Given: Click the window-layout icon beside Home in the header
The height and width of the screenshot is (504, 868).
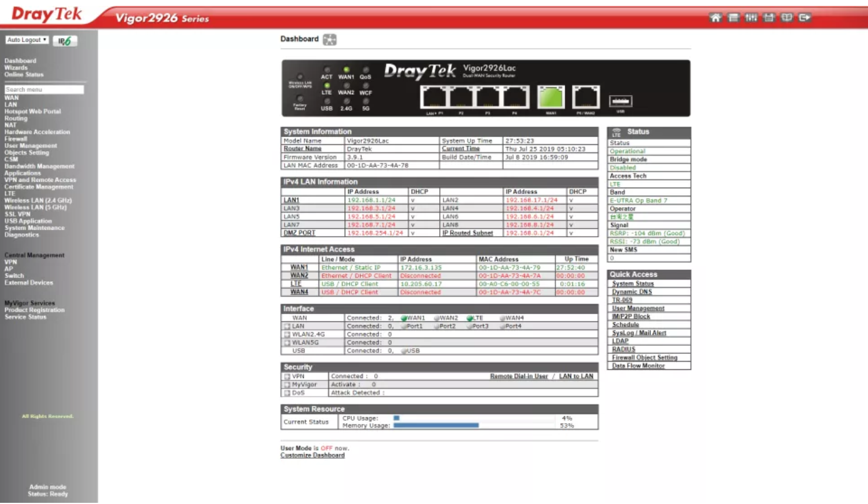Looking at the screenshot, I should tap(734, 18).
